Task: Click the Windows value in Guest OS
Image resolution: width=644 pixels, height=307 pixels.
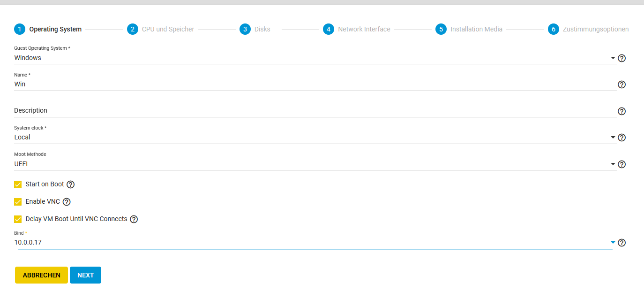Action: [28, 58]
